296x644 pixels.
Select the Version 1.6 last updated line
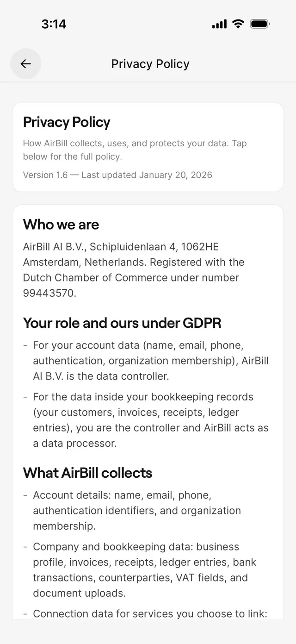click(117, 175)
